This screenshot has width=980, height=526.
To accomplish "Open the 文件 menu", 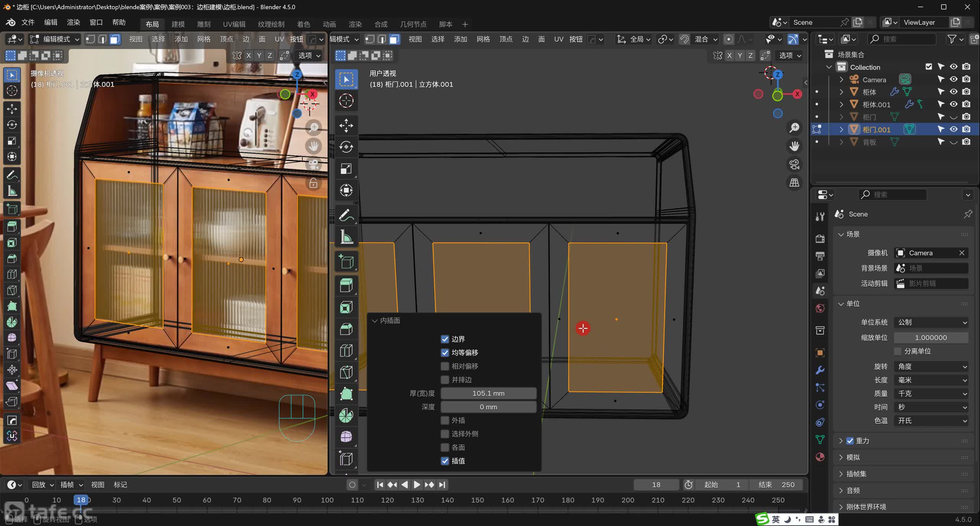I will [x=28, y=22].
